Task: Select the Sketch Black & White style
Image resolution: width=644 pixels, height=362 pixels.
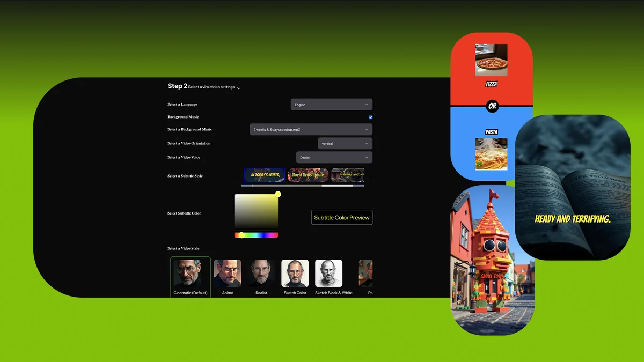Action: tap(328, 277)
